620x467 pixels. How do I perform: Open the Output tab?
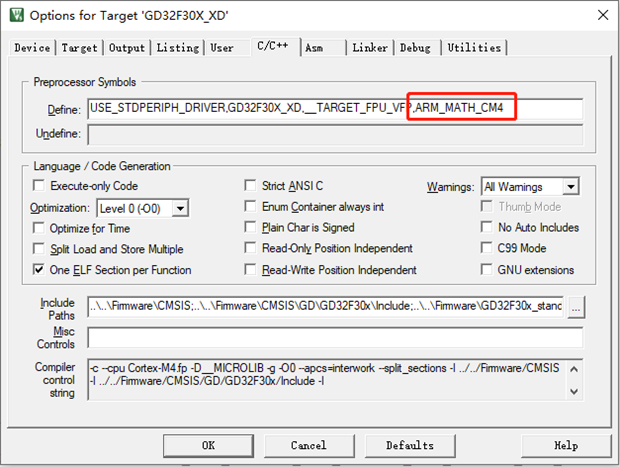click(x=127, y=48)
